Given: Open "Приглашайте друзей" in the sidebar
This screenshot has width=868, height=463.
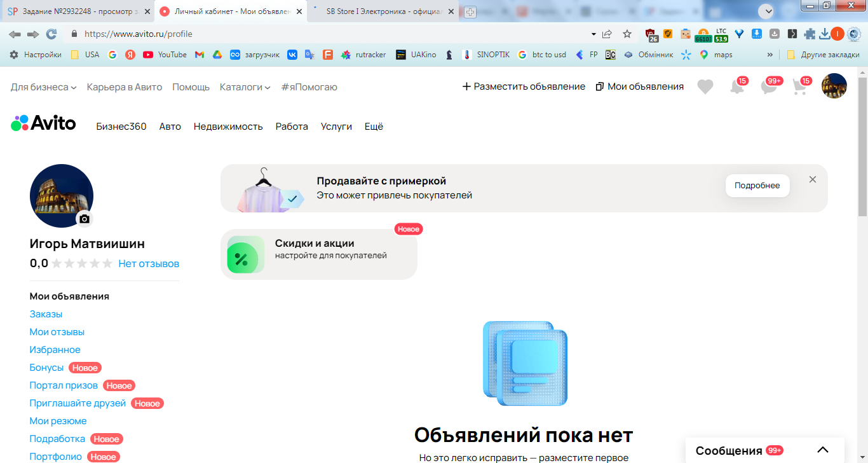Looking at the screenshot, I should (78, 403).
